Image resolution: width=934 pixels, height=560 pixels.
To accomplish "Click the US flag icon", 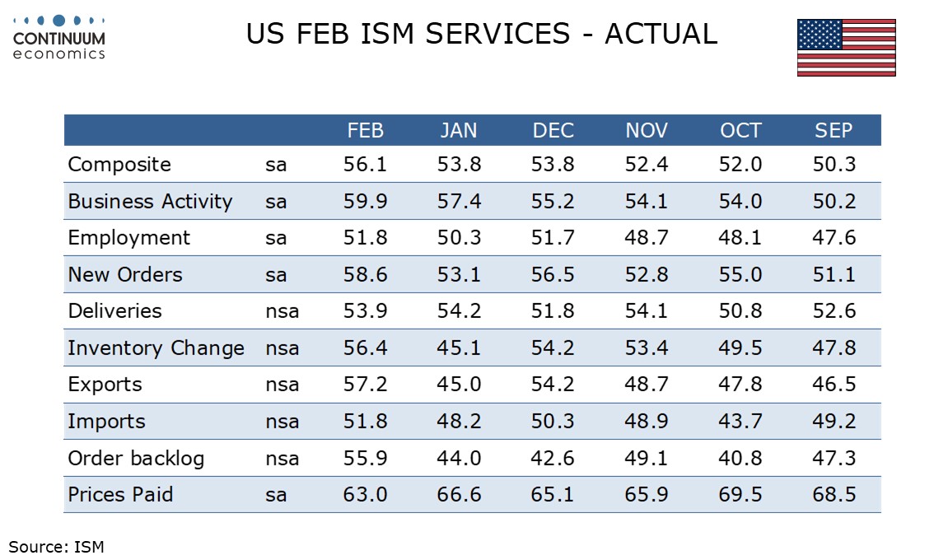I will [846, 48].
